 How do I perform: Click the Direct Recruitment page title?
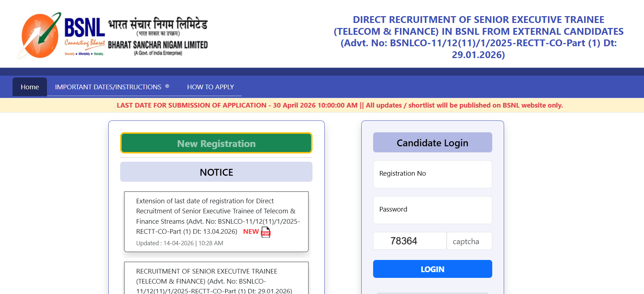[478, 37]
